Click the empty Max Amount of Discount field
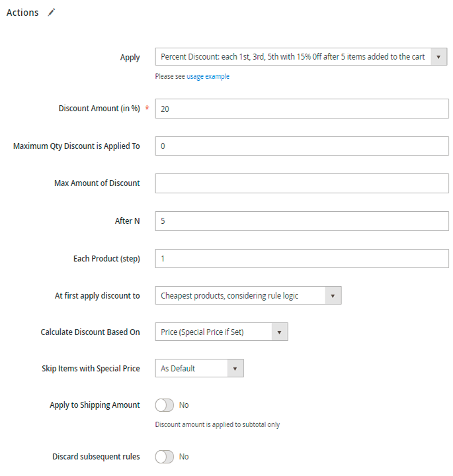 coord(302,183)
